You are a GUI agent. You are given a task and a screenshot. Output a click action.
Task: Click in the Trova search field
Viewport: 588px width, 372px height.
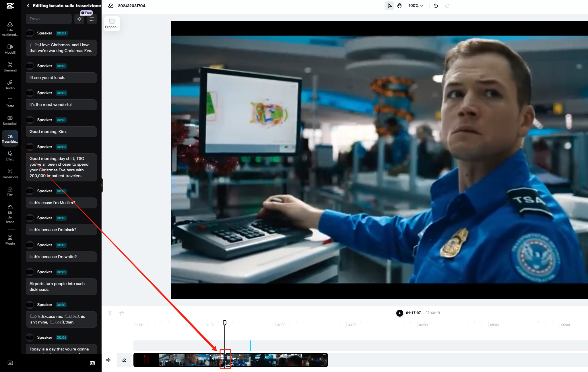49,19
